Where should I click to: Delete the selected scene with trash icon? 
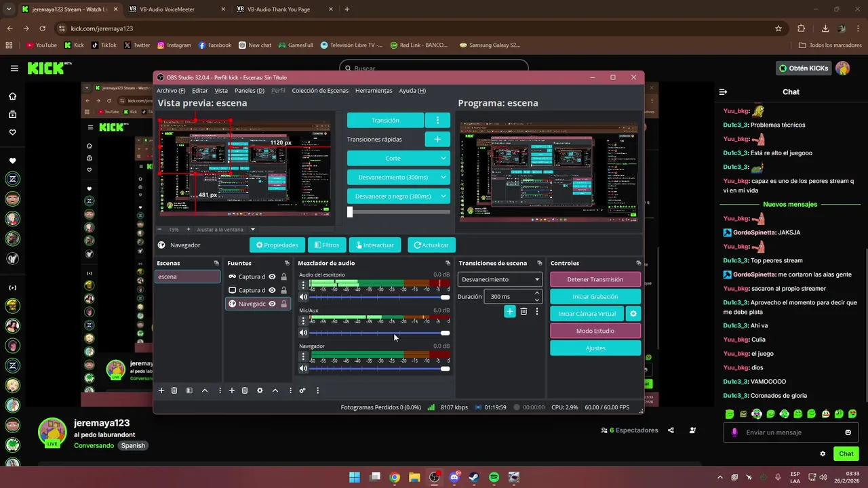coord(174,390)
